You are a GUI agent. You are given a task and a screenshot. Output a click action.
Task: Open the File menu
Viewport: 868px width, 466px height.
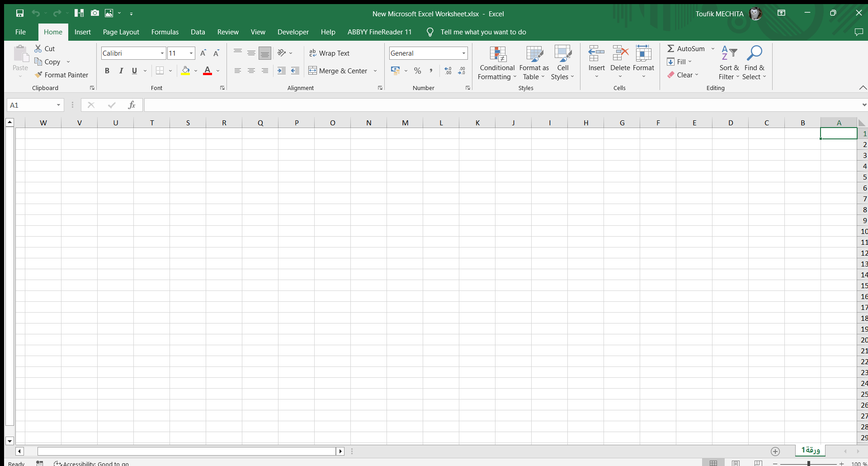click(x=20, y=32)
